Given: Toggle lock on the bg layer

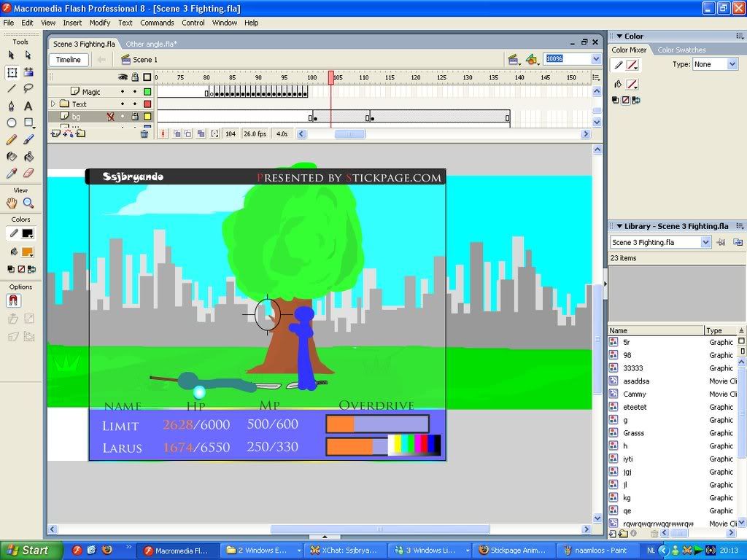Looking at the screenshot, I should coord(134,117).
